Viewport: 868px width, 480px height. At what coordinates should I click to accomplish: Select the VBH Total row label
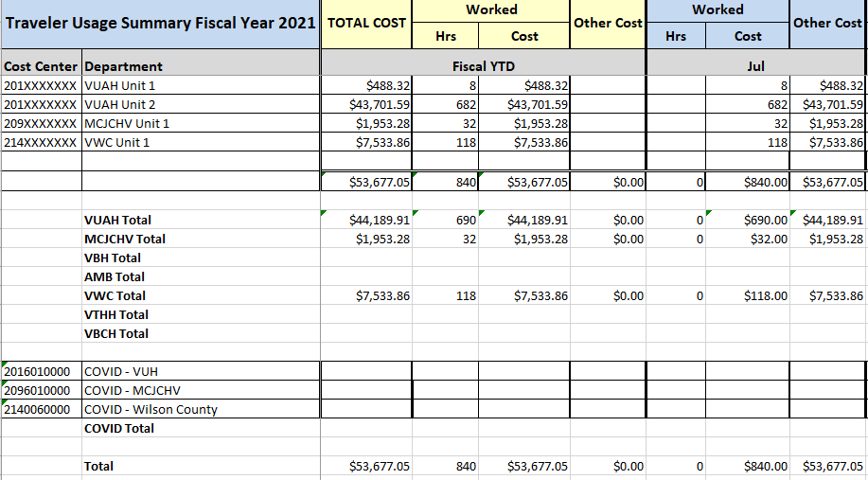pos(112,258)
